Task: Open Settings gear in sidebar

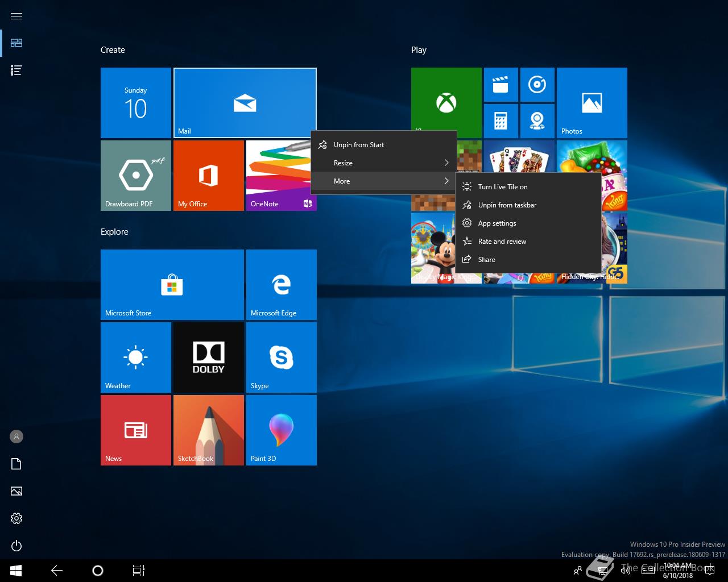Action: (x=16, y=518)
